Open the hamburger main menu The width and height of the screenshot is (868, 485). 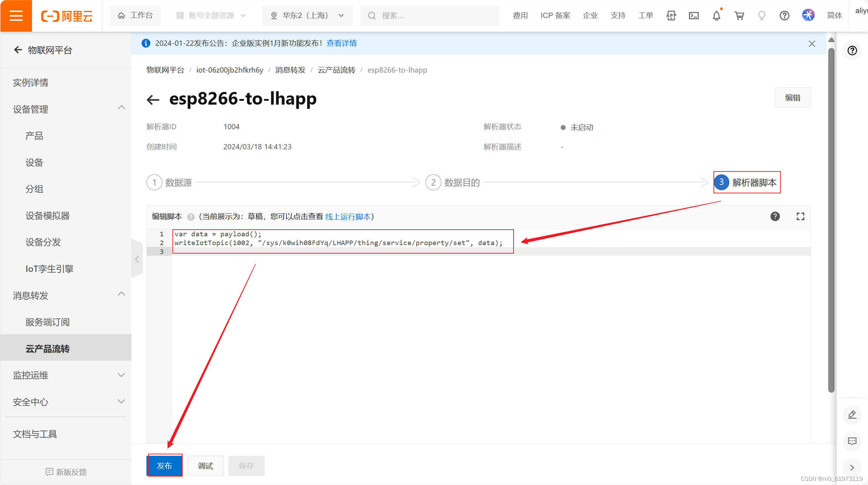(x=16, y=16)
